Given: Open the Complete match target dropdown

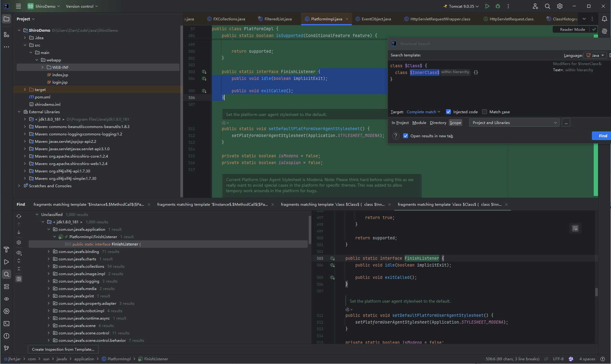Looking at the screenshot, I should (x=423, y=112).
